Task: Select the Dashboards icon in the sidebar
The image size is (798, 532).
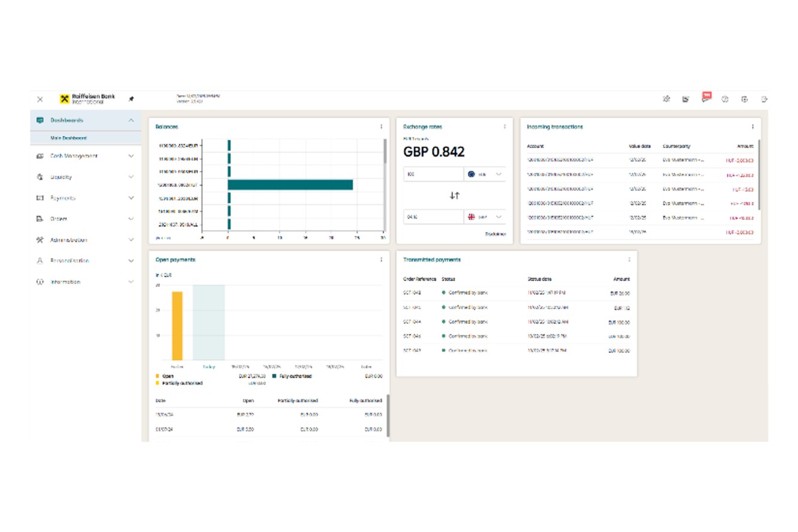Action: (40, 120)
